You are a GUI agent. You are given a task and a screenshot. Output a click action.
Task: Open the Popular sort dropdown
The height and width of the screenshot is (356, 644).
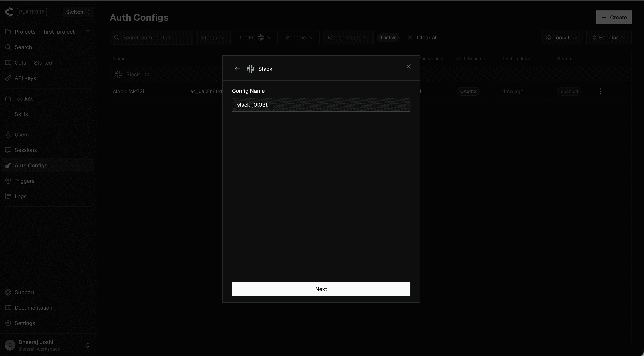click(609, 37)
